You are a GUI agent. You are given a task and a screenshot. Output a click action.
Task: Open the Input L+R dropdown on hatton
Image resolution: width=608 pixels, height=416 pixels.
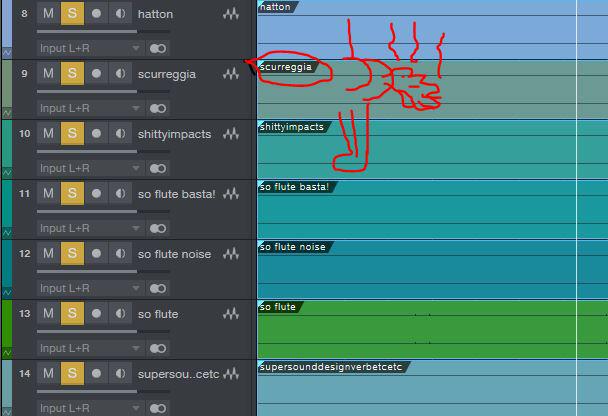point(90,48)
